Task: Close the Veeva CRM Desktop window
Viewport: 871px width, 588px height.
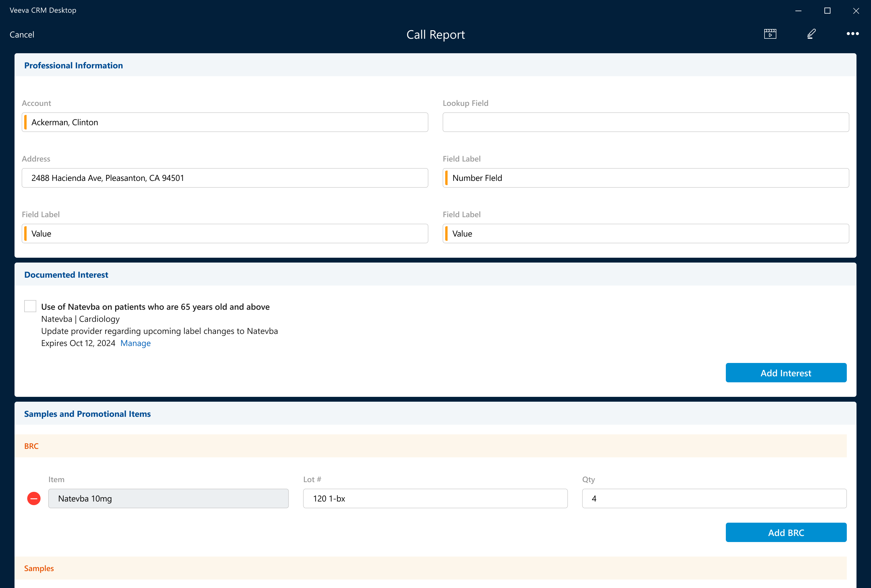Action: coord(856,11)
